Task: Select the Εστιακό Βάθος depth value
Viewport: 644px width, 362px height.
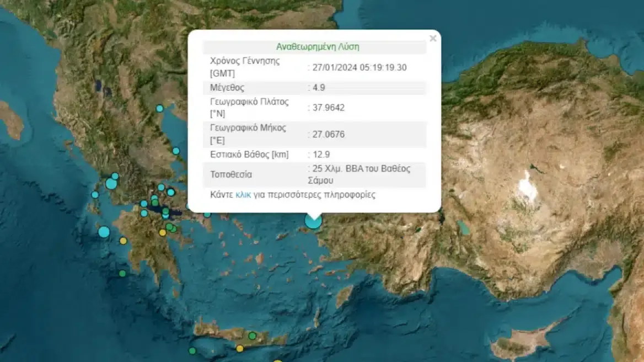Action: tap(319, 155)
